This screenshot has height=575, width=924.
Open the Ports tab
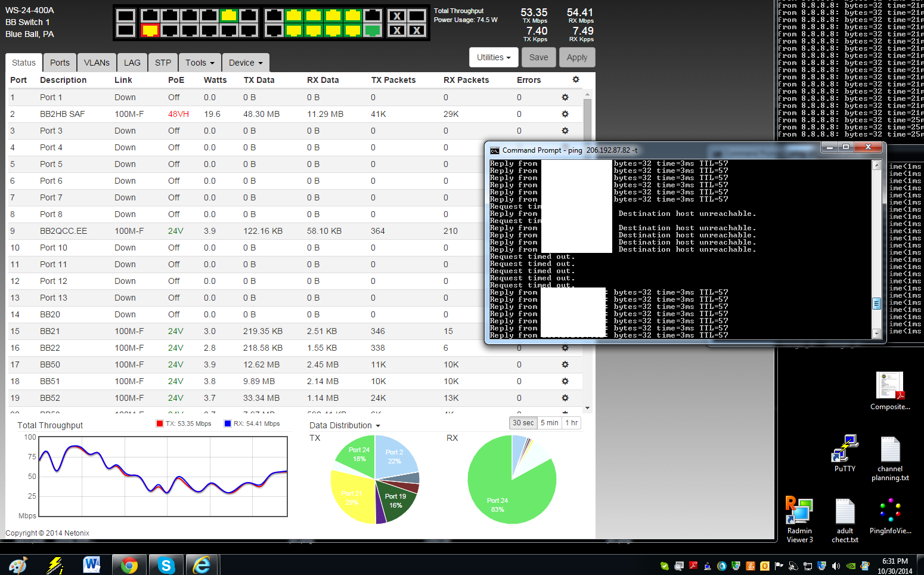click(x=60, y=63)
